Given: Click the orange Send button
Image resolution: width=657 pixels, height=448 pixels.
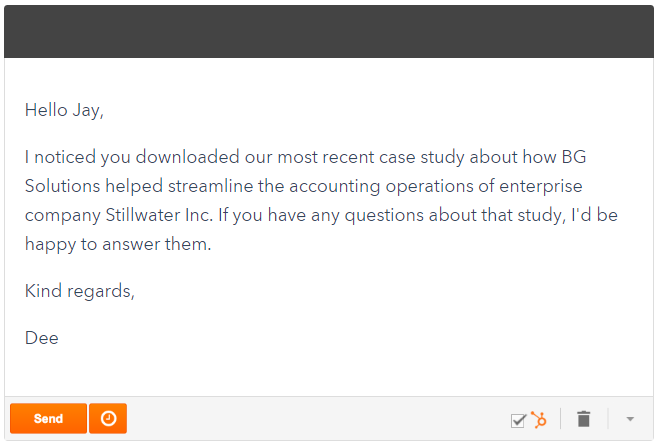Looking at the screenshot, I should click(48, 419).
